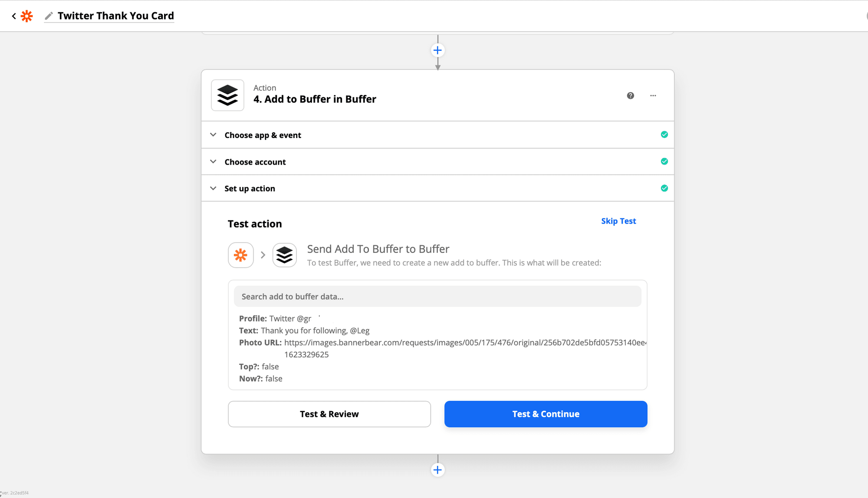Click the Test & Review button

click(x=329, y=414)
